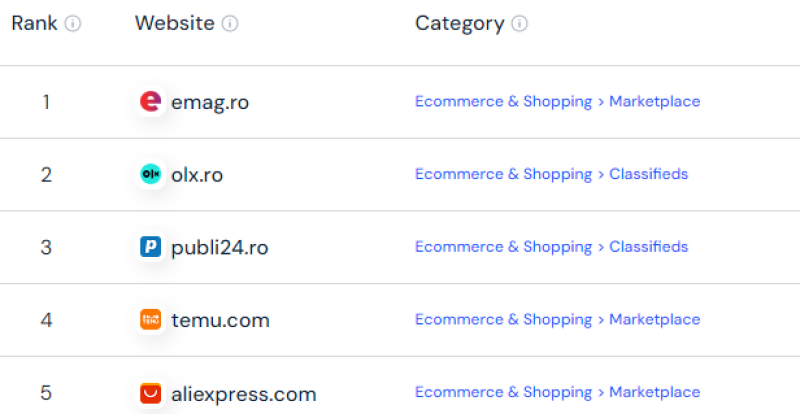Open the temu.com website link
Screen dimensions: 800x414
(x=220, y=321)
